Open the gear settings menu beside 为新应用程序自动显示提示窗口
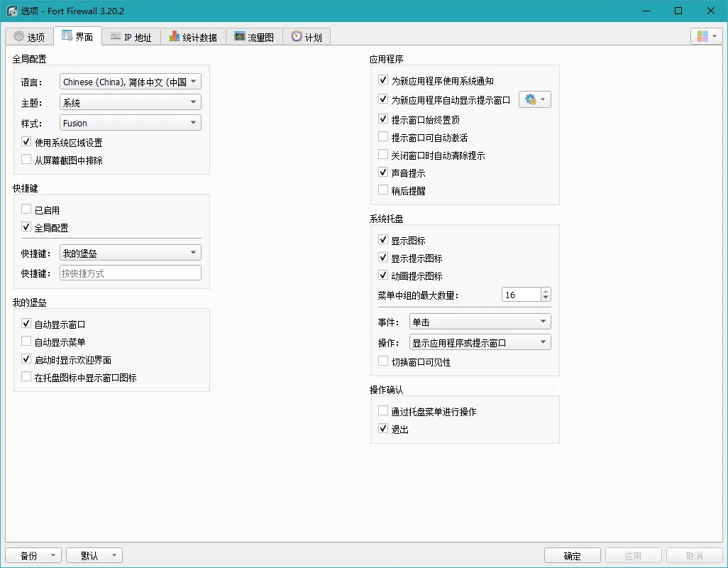This screenshot has width=728, height=568. pos(535,99)
